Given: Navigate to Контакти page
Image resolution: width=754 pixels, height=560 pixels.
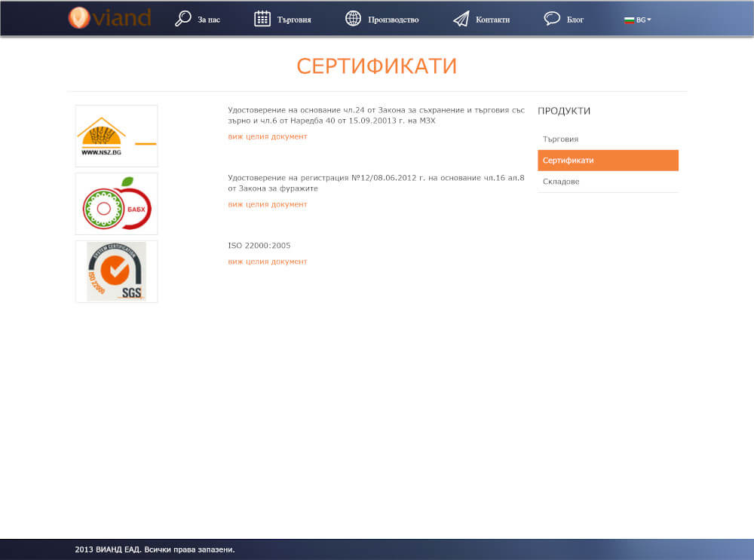Looking at the screenshot, I should 492,20.
